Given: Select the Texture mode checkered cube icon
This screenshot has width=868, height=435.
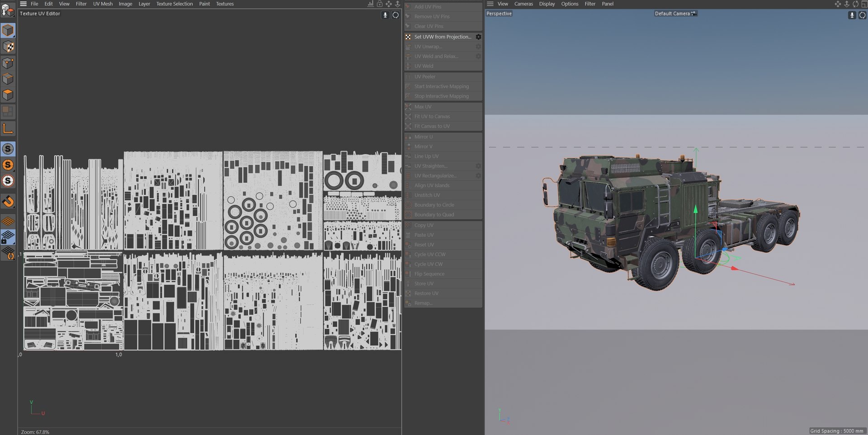Looking at the screenshot, I should [8, 47].
